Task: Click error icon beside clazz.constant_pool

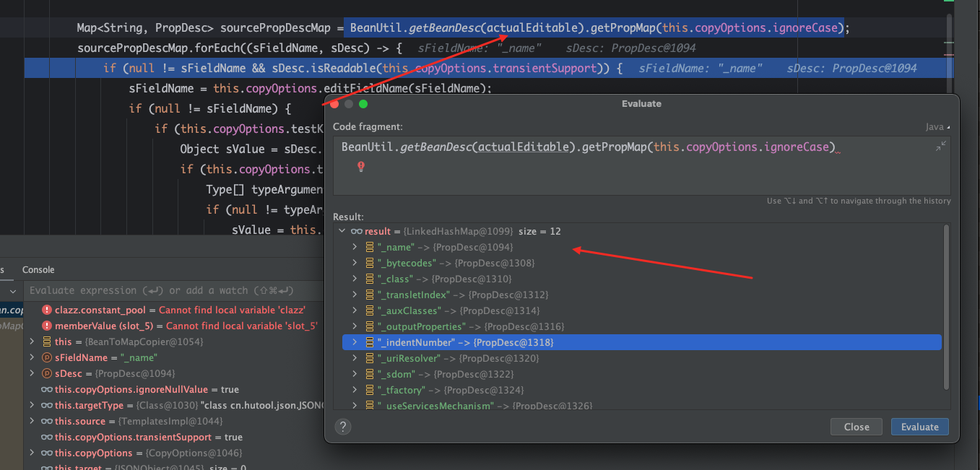Action: (47, 310)
